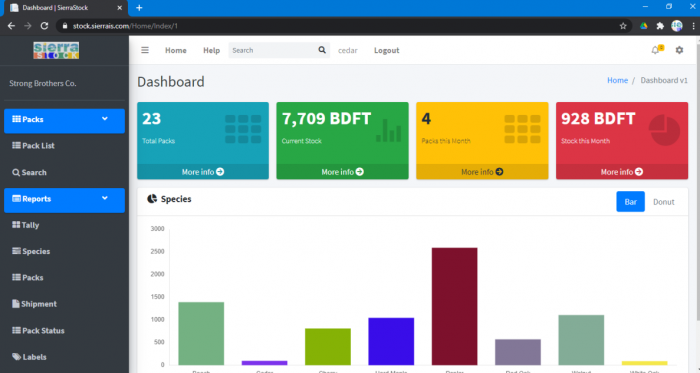This screenshot has width=700, height=373.
Task: Open the notifications bell
Action: click(655, 50)
